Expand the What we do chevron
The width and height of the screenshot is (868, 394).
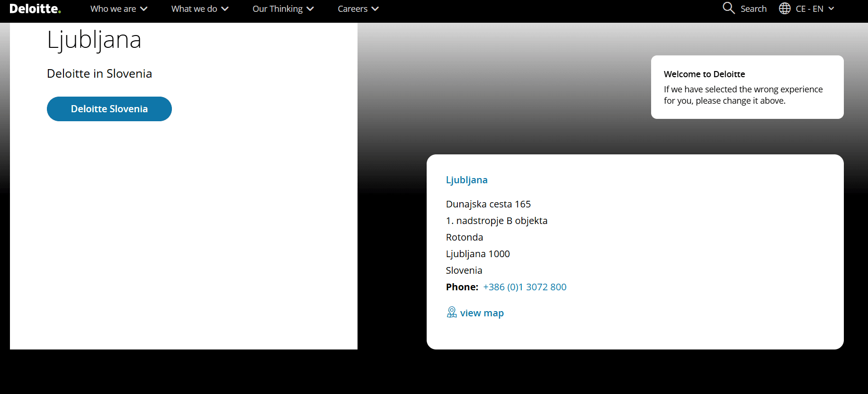point(225,9)
